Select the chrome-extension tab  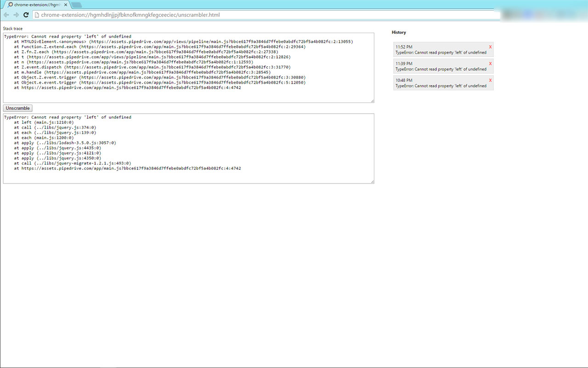coord(36,4)
